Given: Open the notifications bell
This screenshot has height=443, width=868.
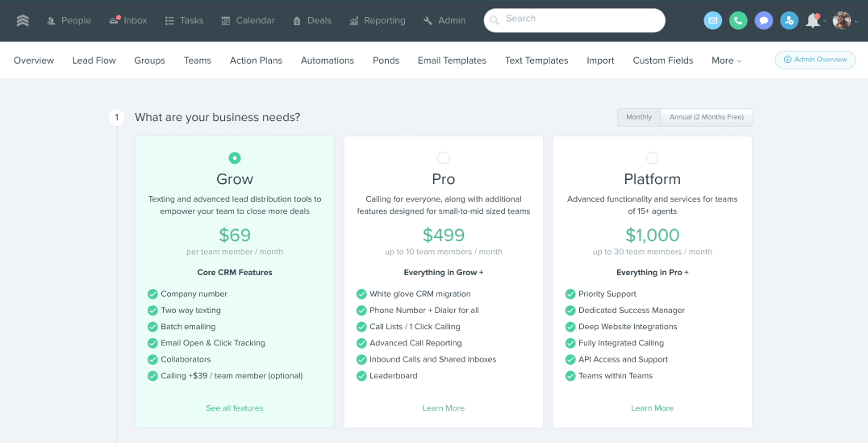Looking at the screenshot, I should pyautogui.click(x=812, y=21).
